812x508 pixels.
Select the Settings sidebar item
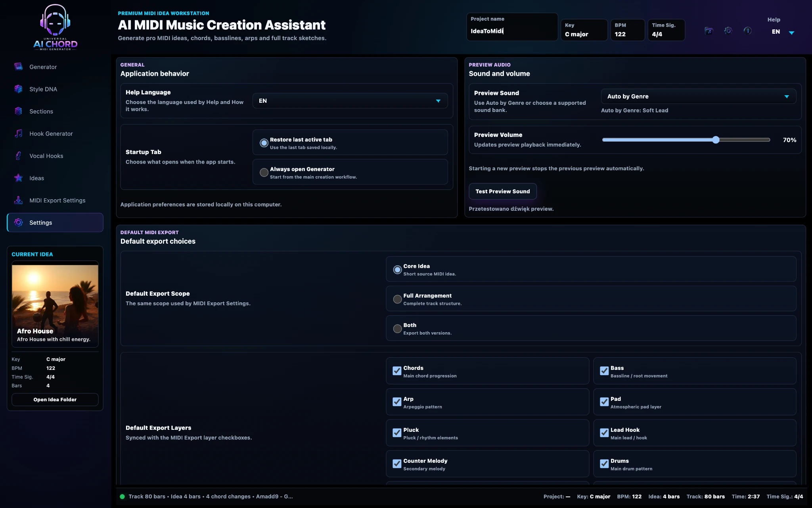[x=55, y=223]
